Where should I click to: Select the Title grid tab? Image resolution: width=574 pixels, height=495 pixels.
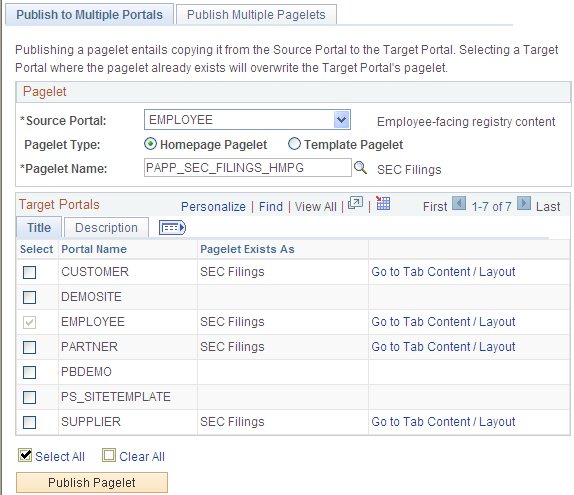tap(39, 227)
